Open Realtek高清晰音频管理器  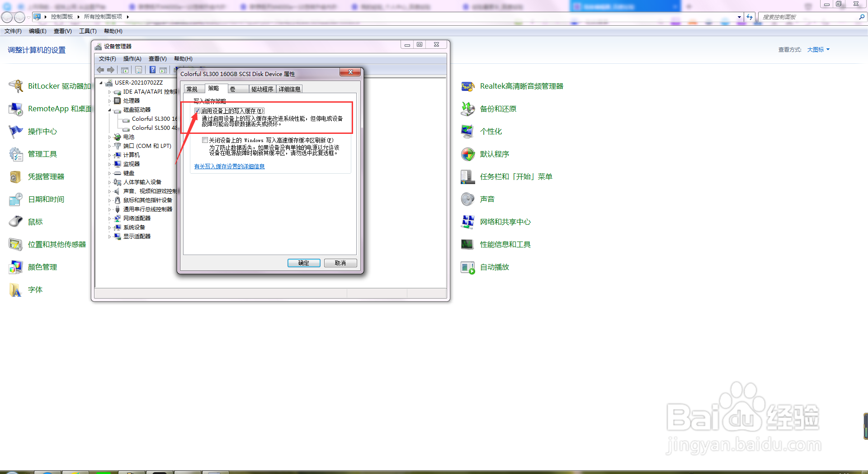(x=512, y=86)
